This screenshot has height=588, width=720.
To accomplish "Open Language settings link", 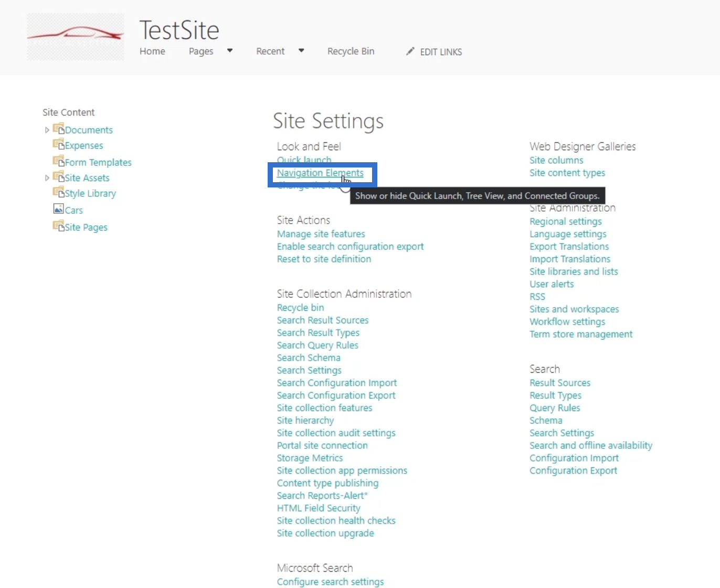I will 568,234.
